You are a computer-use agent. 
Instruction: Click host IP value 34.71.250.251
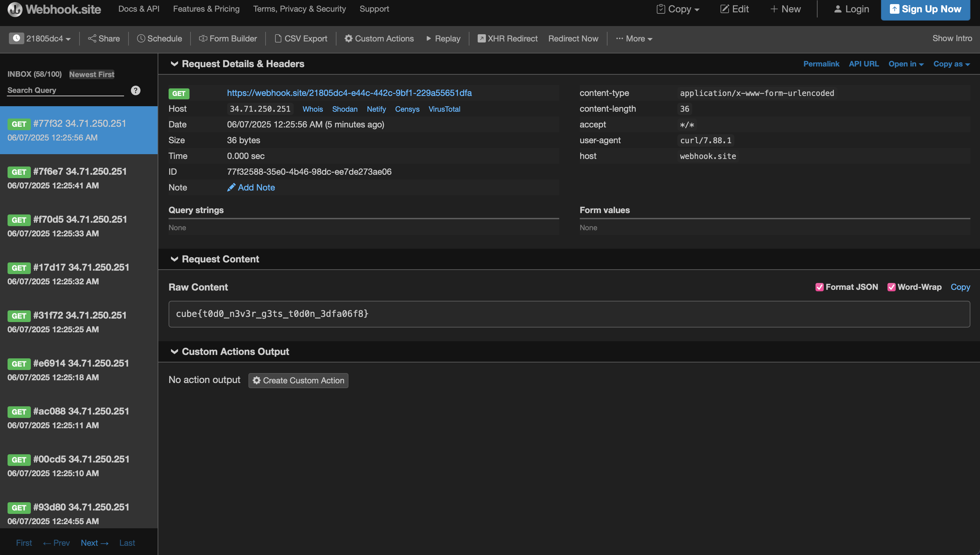260,109
